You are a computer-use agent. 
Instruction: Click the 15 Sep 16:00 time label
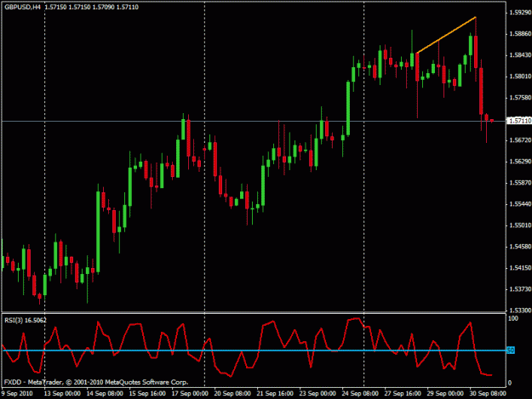(x=147, y=393)
